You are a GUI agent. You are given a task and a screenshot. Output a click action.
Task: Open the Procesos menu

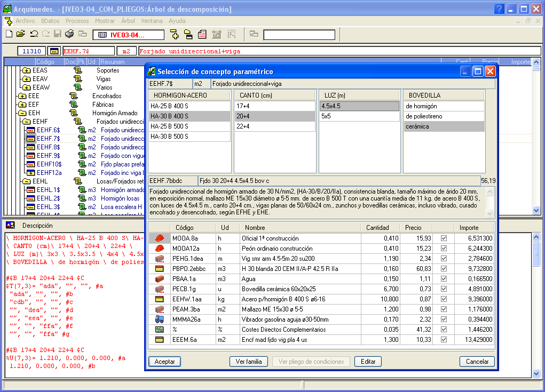(77, 21)
